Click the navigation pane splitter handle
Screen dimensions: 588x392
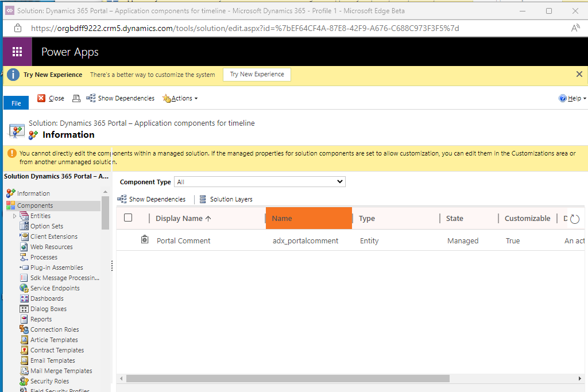(112, 266)
